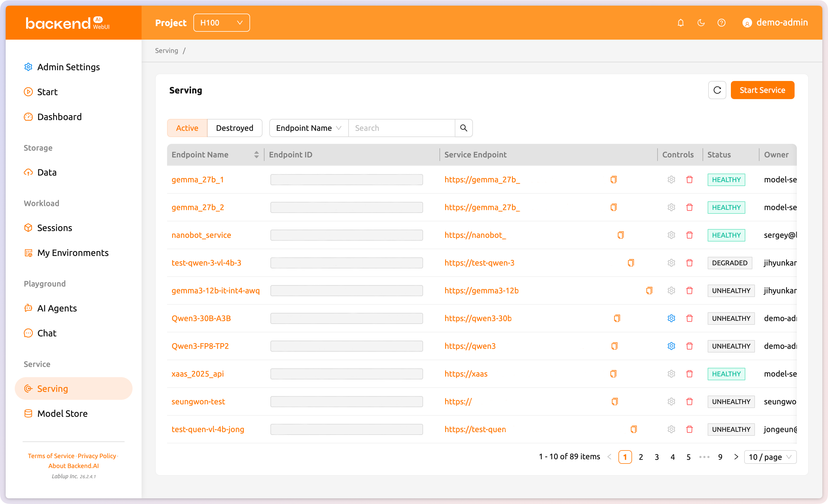The image size is (828, 504).
Task: Click the Start Service button
Action: [763, 90]
